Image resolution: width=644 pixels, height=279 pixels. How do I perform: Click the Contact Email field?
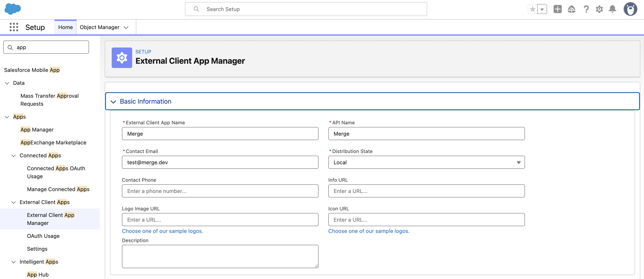pyautogui.click(x=220, y=162)
